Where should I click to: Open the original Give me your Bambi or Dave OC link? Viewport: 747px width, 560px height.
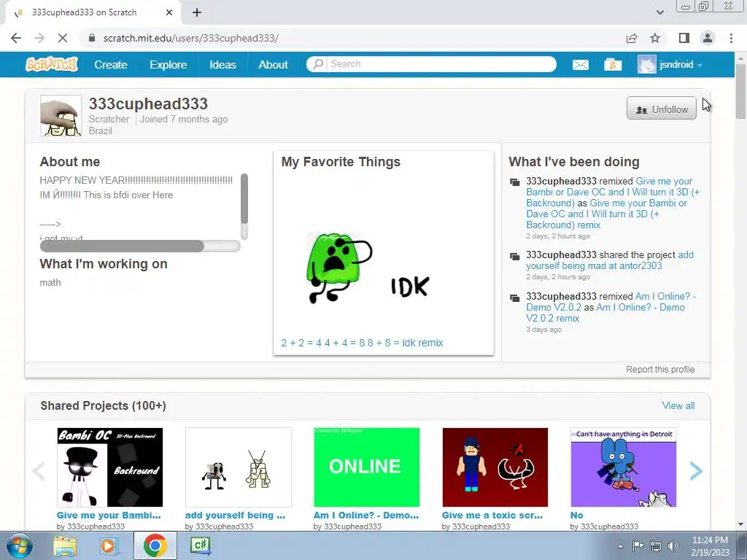point(613,192)
